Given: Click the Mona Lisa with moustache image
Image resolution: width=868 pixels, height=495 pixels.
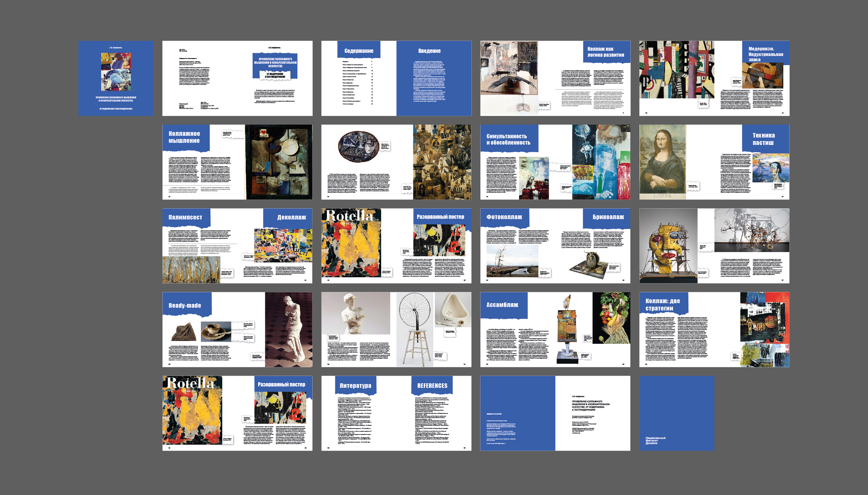Looking at the screenshot, I should [663, 162].
